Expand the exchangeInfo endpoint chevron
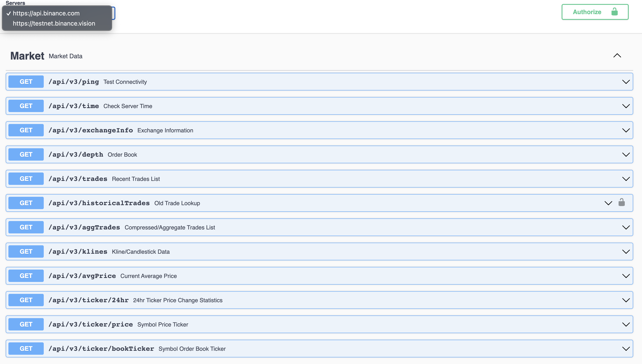 coord(626,131)
